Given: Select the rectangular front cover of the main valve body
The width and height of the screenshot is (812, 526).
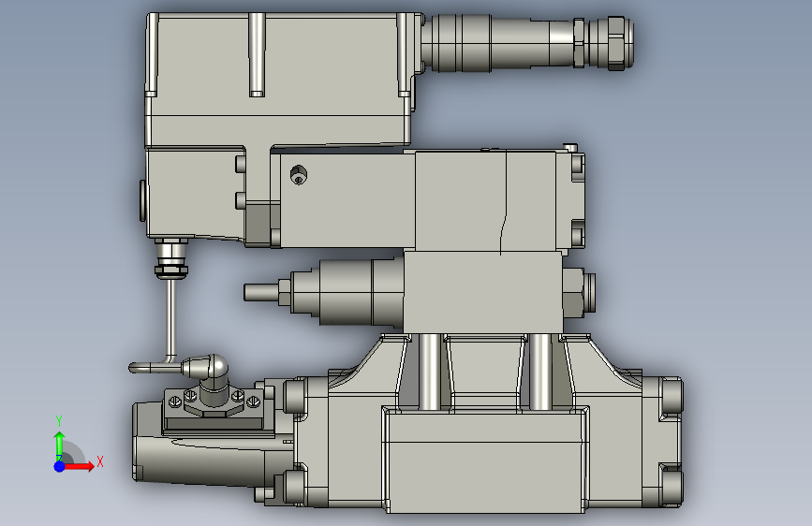Looking at the screenshot, I should tap(485, 460).
